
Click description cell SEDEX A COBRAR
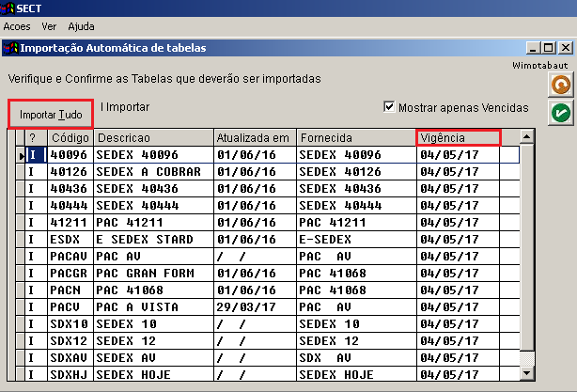pos(153,172)
